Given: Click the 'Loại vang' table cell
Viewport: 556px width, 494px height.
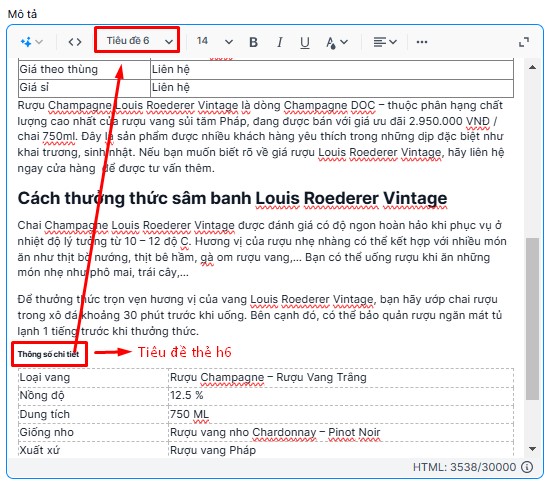Looking at the screenshot, I should [x=93, y=377].
